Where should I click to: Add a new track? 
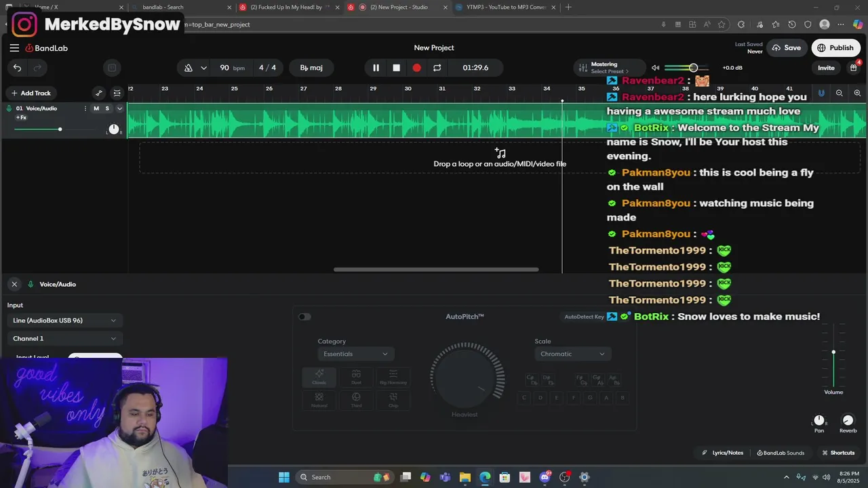pos(31,93)
